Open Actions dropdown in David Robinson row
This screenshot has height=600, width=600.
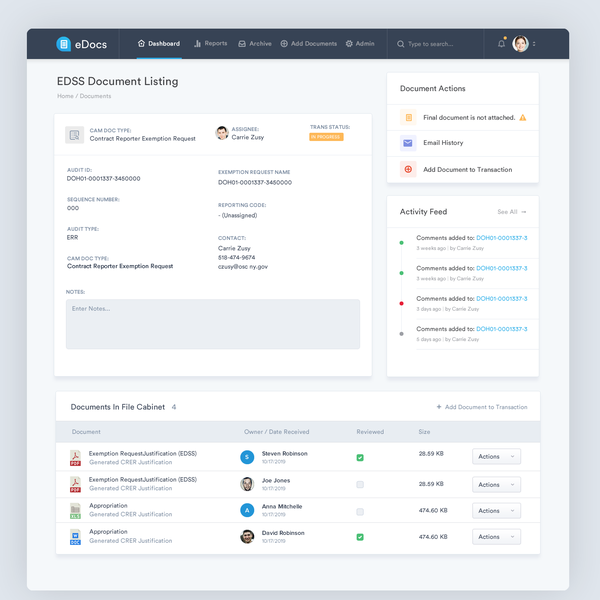pyautogui.click(x=496, y=537)
